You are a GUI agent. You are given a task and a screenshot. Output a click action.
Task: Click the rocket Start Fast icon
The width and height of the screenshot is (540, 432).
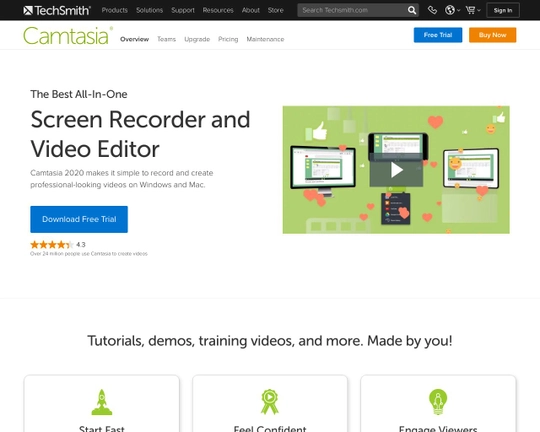[x=102, y=402]
